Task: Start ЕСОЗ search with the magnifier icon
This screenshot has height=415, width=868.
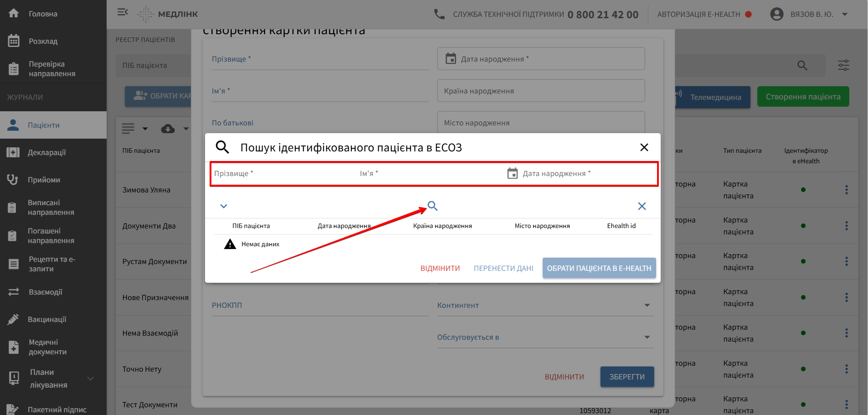Action: 432,206
